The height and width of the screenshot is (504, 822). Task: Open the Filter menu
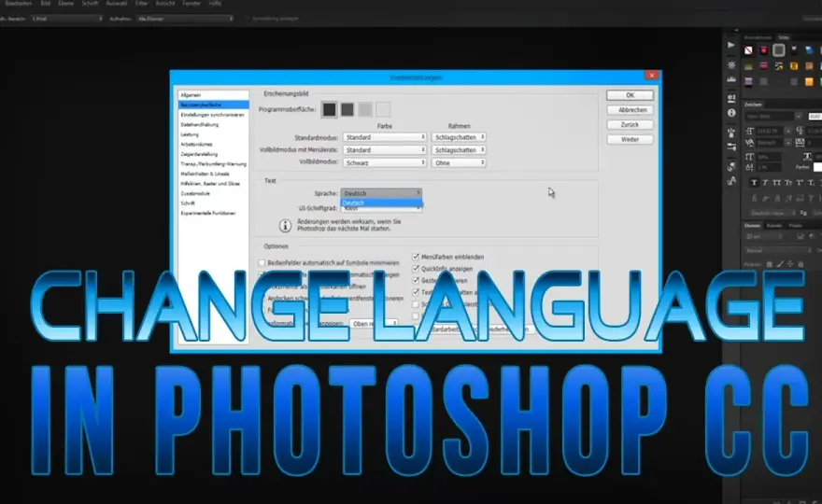[142, 3]
